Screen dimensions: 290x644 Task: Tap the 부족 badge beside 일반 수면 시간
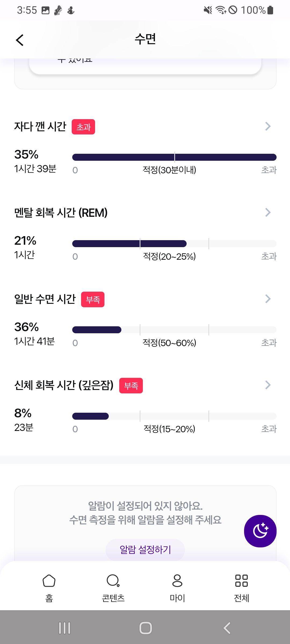coord(93,299)
